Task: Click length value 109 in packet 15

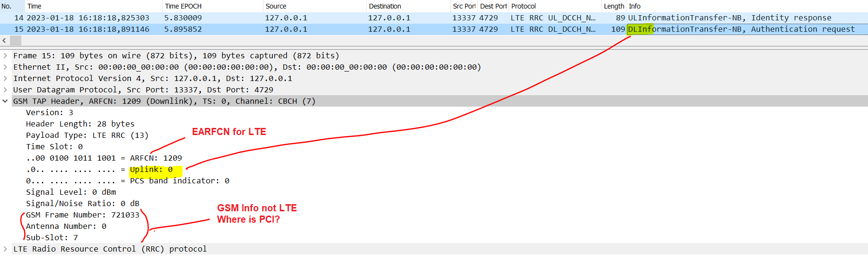Action: (x=618, y=29)
